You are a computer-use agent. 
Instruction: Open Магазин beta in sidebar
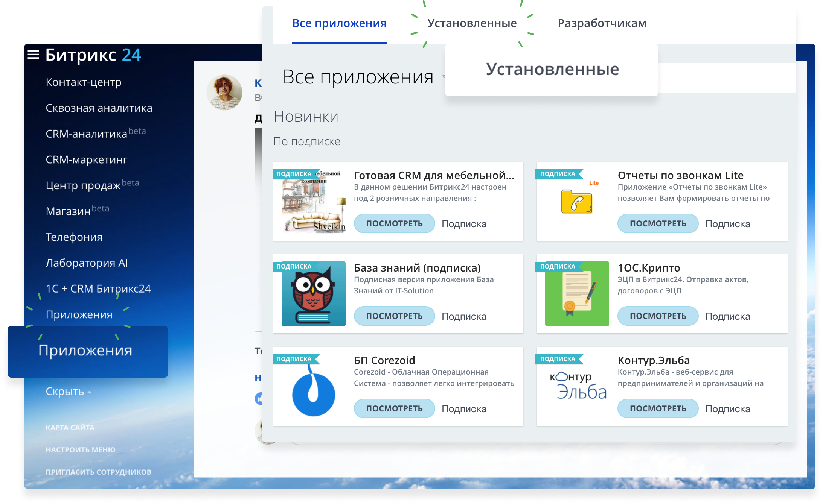[77, 211]
